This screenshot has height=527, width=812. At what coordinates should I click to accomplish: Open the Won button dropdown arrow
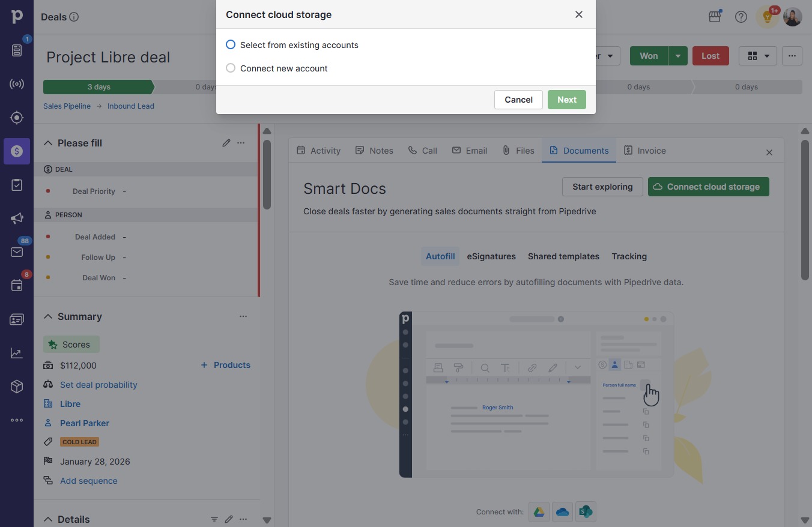pos(678,56)
